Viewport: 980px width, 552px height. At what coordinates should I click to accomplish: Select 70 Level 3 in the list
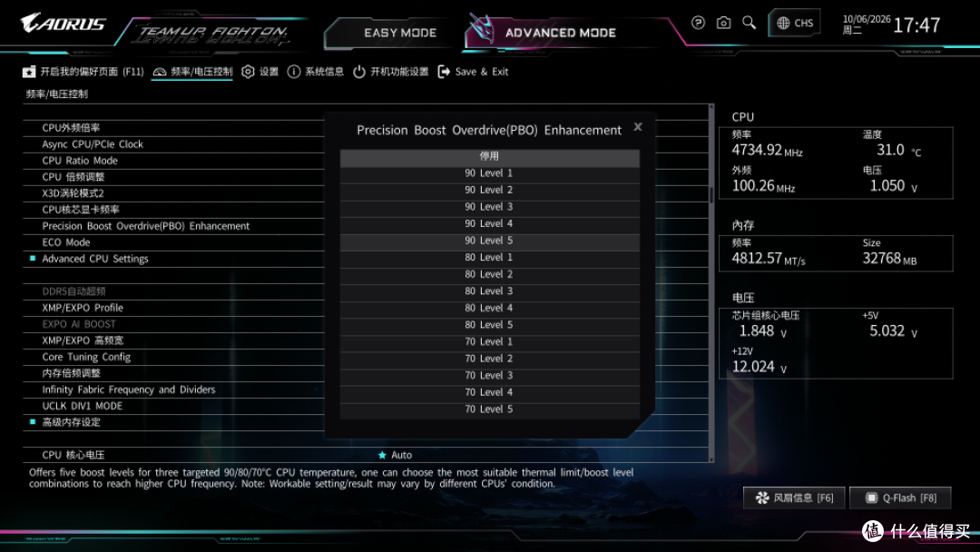coord(489,376)
